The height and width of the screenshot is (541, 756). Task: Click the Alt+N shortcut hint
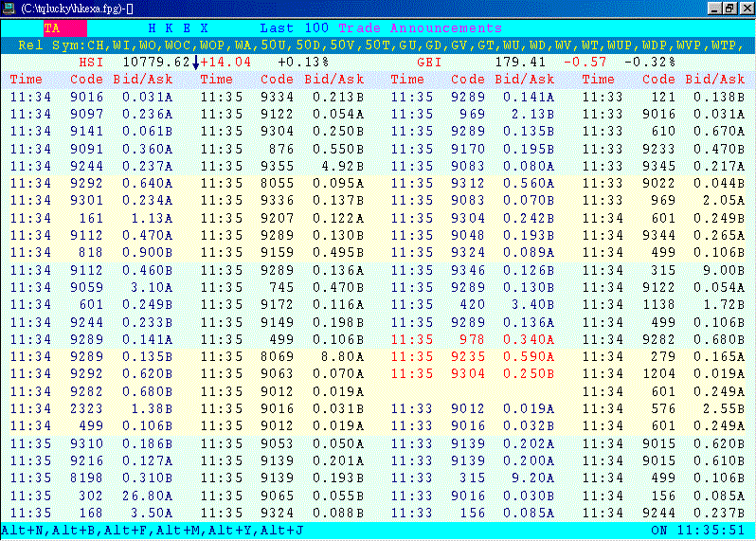click(x=23, y=531)
